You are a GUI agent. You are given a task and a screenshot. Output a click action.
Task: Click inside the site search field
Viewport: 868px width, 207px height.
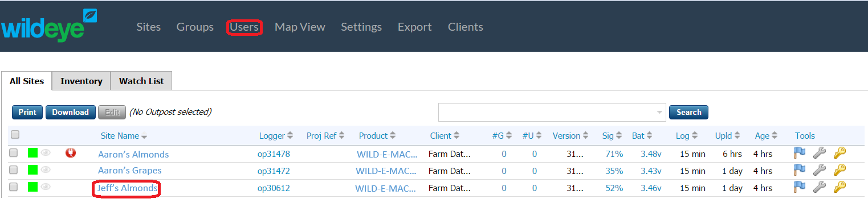pyautogui.click(x=547, y=112)
